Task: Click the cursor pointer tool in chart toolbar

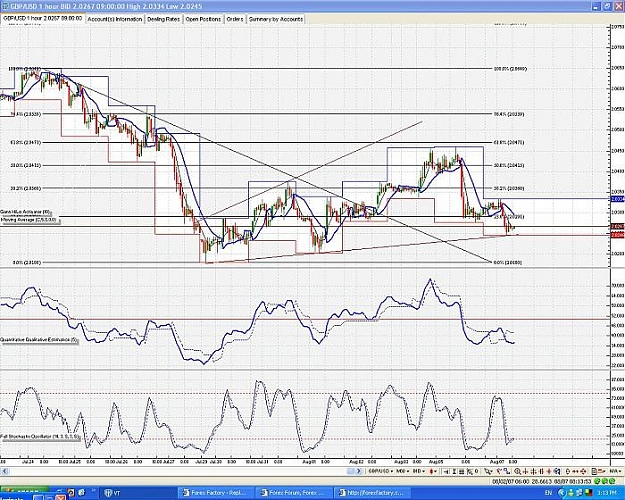Action: [488, 471]
